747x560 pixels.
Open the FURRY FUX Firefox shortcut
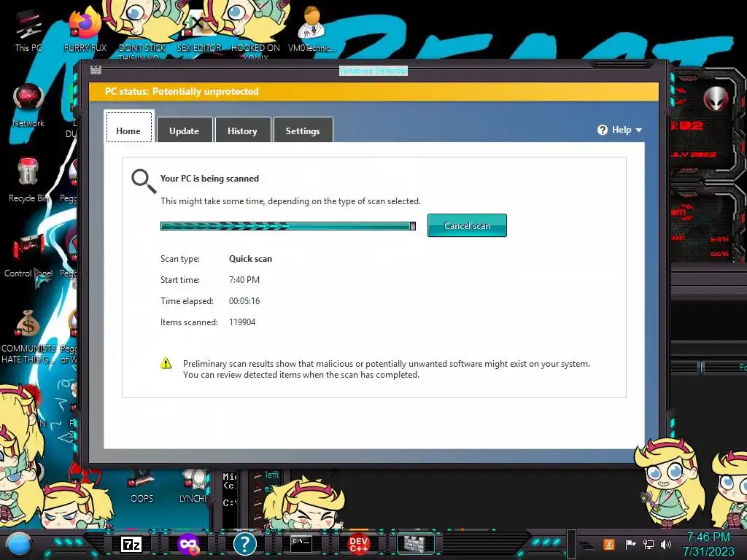tap(85, 31)
